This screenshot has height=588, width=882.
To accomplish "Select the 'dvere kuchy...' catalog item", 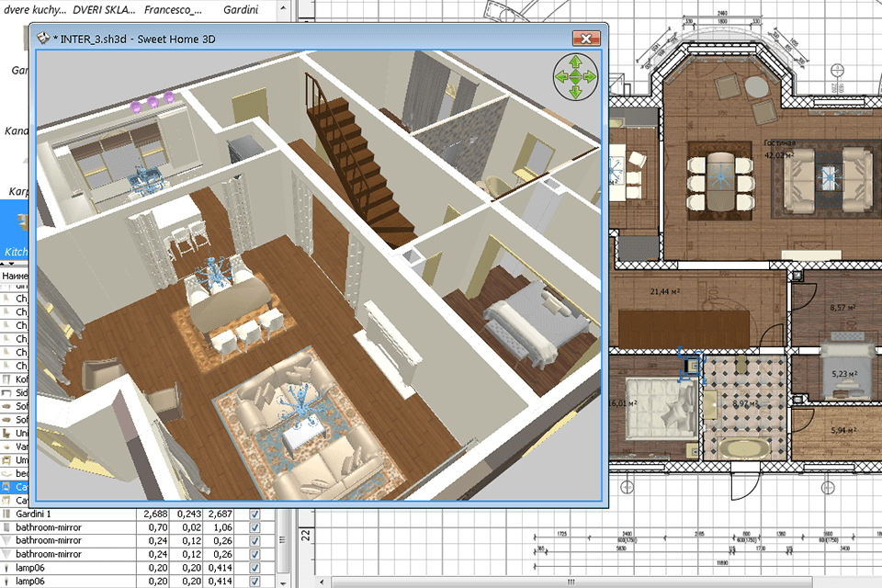I will (34, 9).
